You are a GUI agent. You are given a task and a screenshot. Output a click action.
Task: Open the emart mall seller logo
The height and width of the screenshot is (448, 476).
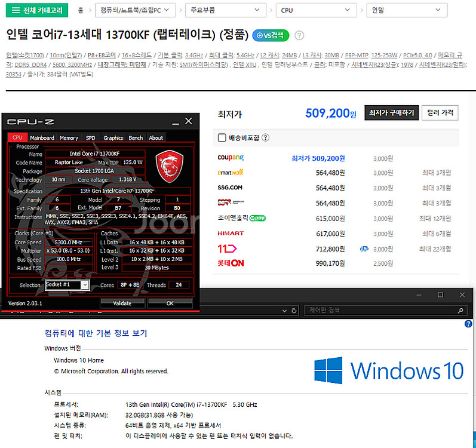[231, 173]
